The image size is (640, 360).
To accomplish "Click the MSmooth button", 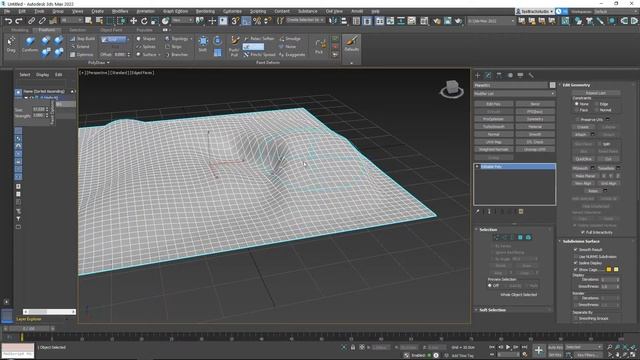I will pos(580,168).
